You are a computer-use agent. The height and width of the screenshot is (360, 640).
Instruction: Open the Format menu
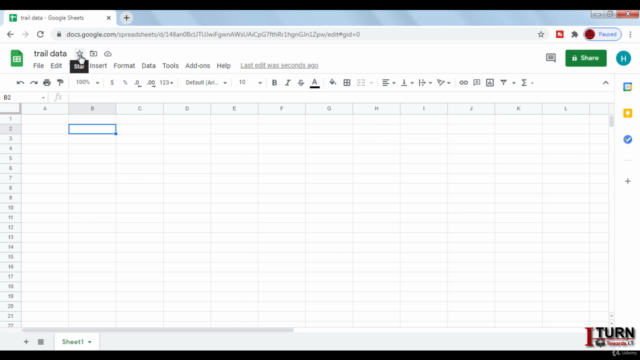pos(124,66)
